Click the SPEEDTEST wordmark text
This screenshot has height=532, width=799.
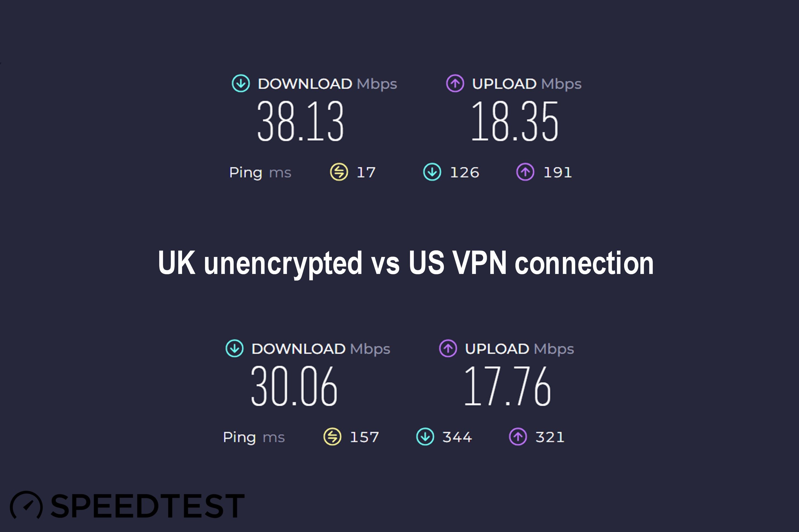[148, 506]
